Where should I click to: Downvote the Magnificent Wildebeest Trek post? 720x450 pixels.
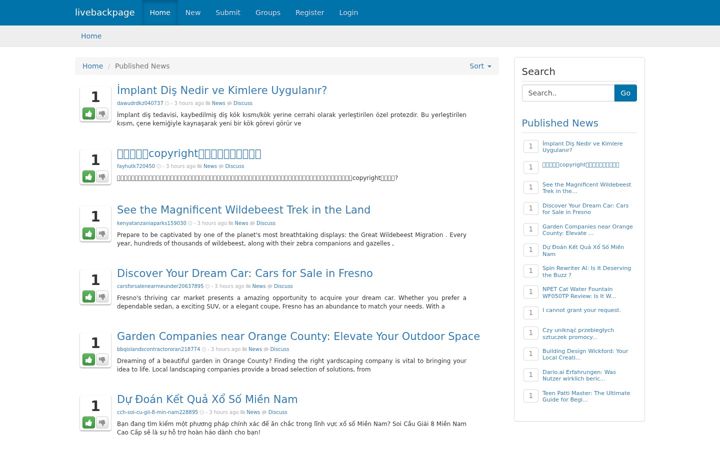pyautogui.click(x=102, y=233)
